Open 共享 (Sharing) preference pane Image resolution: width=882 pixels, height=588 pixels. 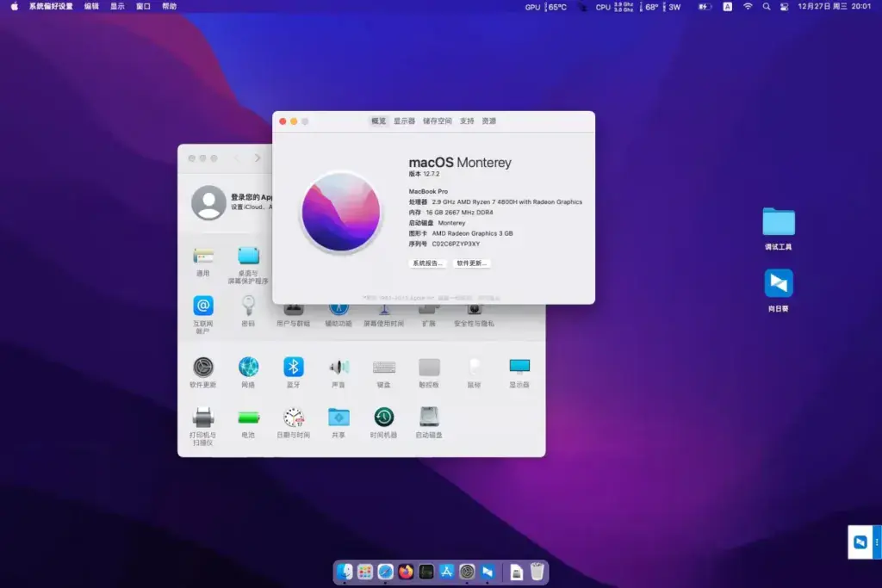339,423
